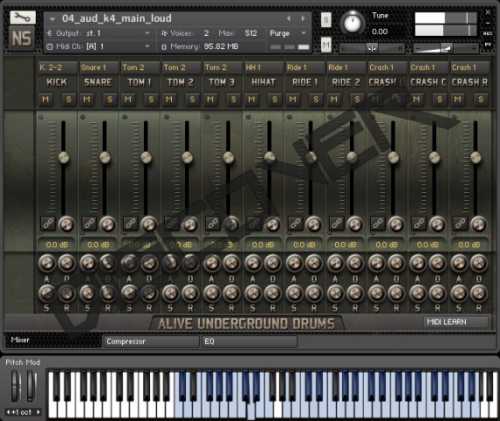This screenshot has width=500, height=421.
Task: Toggle link icon on RIDE 1 channel
Action: click(295, 224)
